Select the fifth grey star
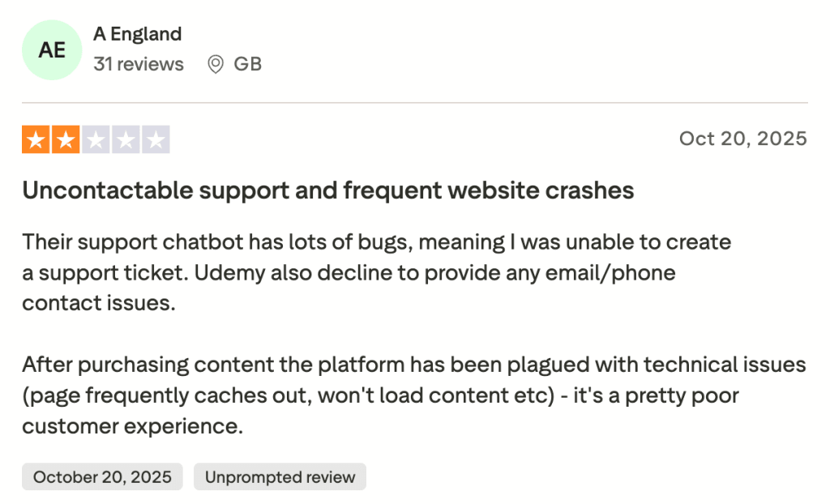The height and width of the screenshot is (504, 830). (x=156, y=139)
